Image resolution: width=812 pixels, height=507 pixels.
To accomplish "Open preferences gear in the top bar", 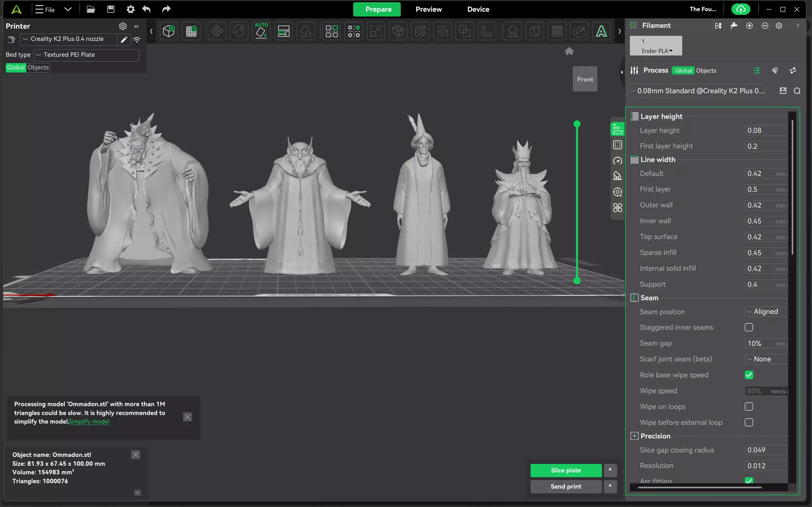I will [x=130, y=10].
